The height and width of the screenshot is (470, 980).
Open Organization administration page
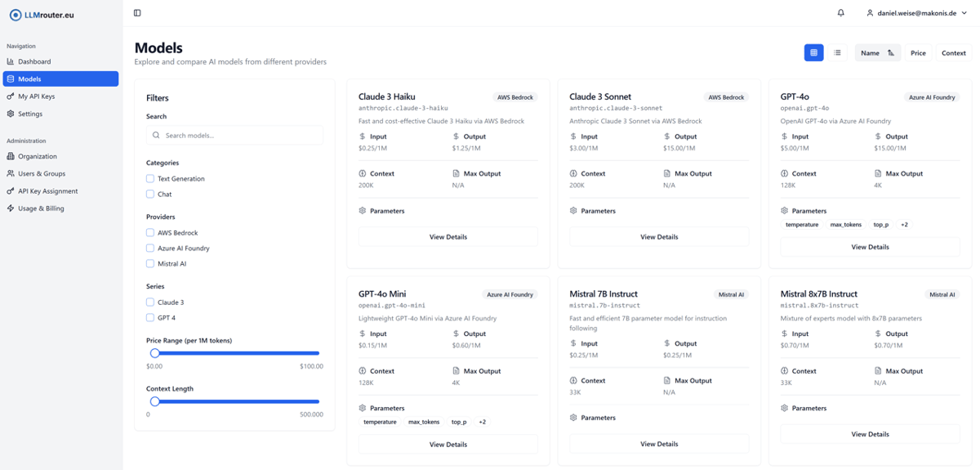pyautogui.click(x=60, y=156)
